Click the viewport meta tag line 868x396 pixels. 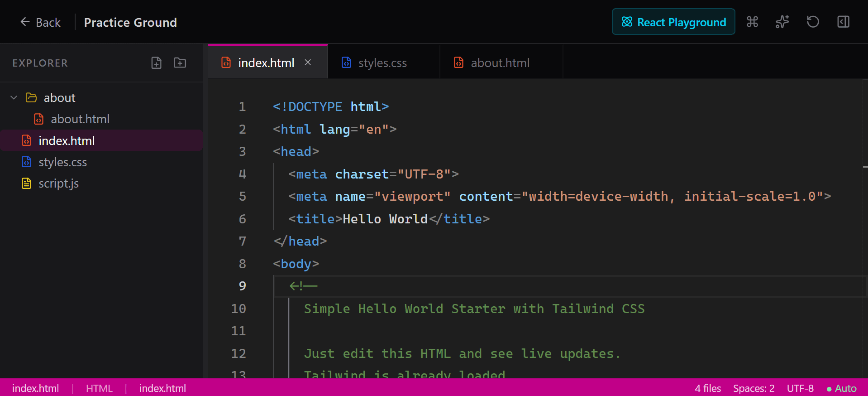(x=560, y=196)
